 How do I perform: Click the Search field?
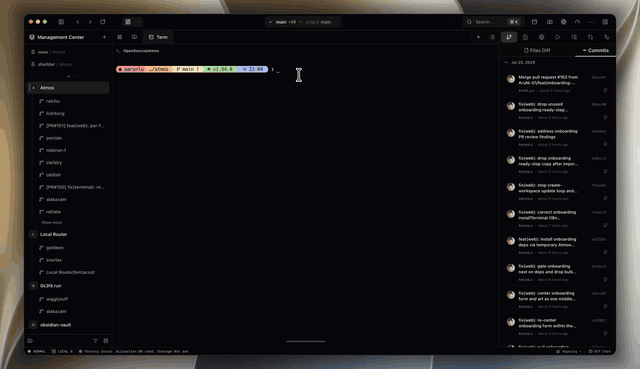[492, 22]
